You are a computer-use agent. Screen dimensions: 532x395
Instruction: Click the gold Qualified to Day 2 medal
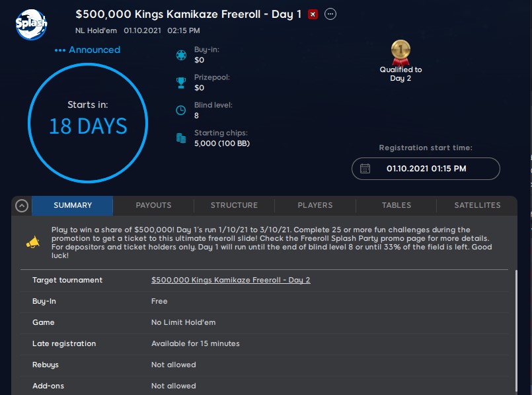[400, 51]
